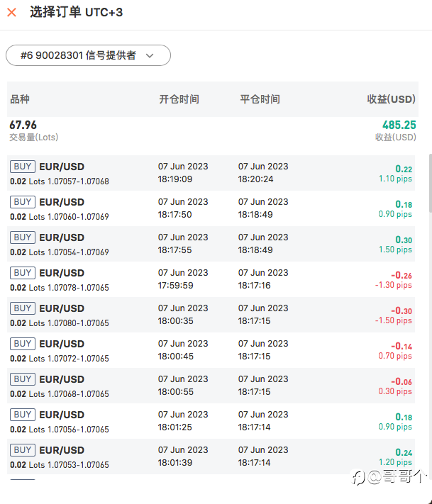The image size is (432, 504).
Task: Select the order opened at 18:01:25
Action: click(x=211, y=421)
